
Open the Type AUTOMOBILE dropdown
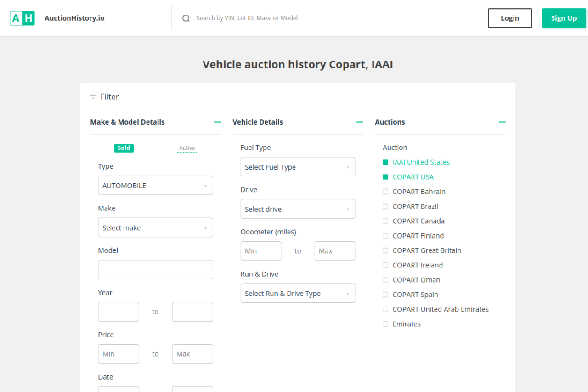(155, 186)
